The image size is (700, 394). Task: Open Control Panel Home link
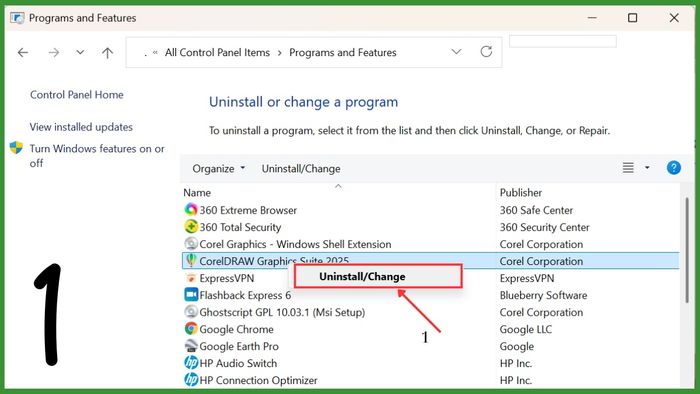click(77, 95)
